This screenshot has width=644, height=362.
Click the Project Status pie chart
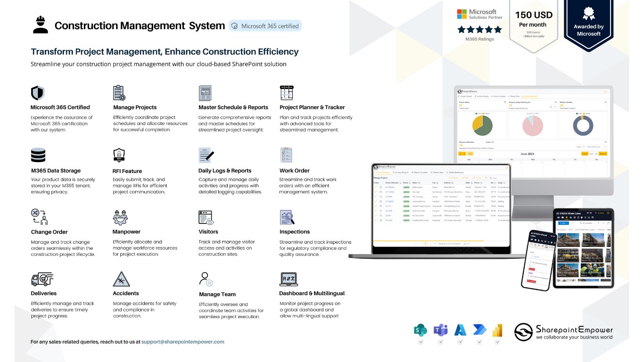click(x=482, y=125)
